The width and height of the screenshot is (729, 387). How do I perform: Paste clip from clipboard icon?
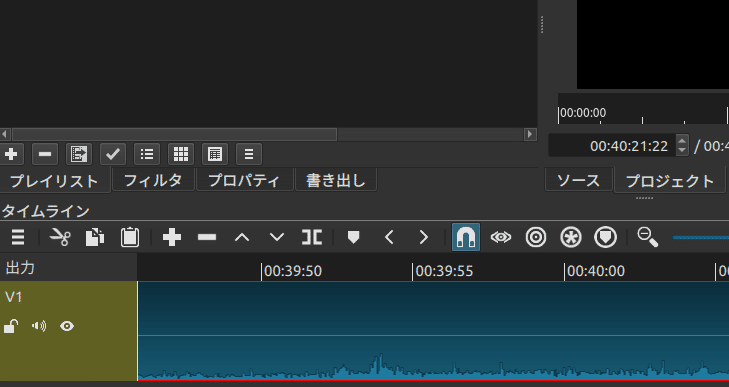130,237
